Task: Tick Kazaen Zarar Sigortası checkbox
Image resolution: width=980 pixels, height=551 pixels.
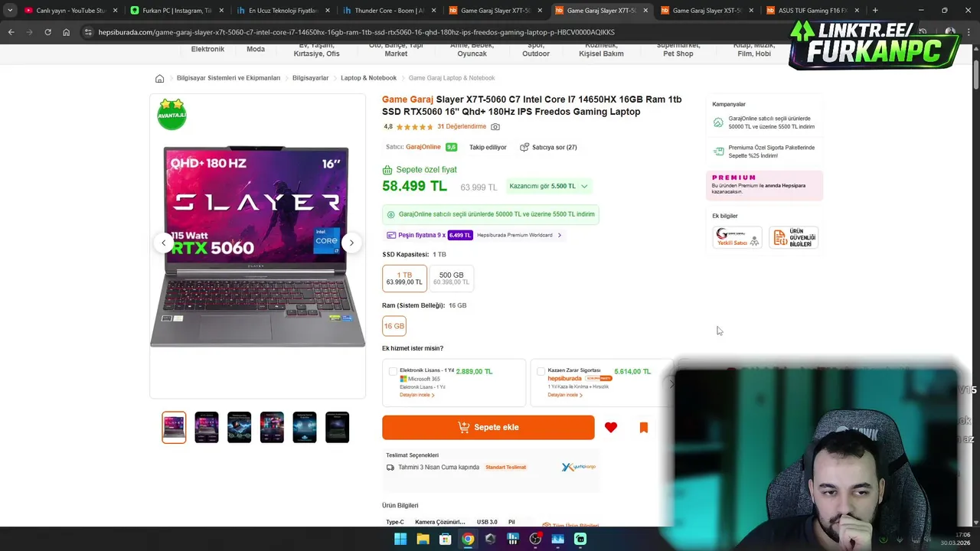Action: (541, 371)
